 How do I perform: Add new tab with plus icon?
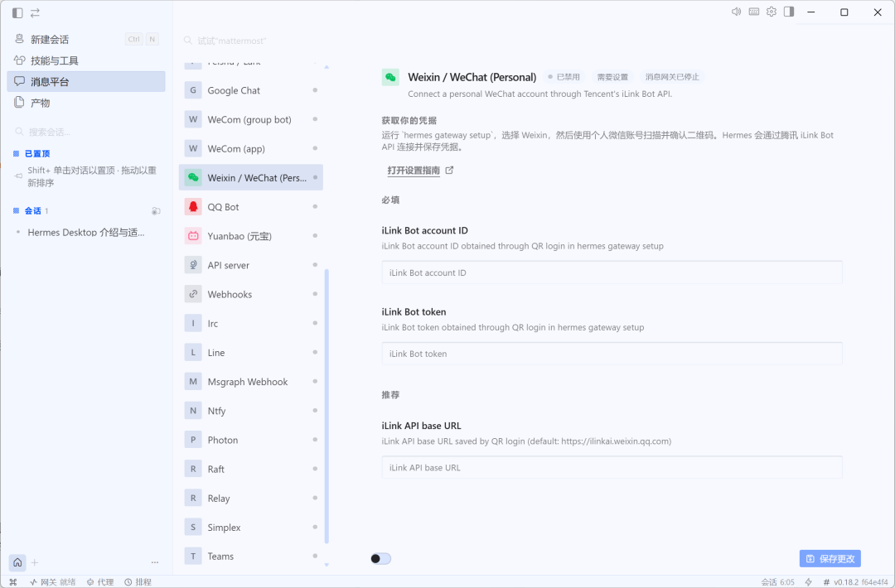pos(35,562)
